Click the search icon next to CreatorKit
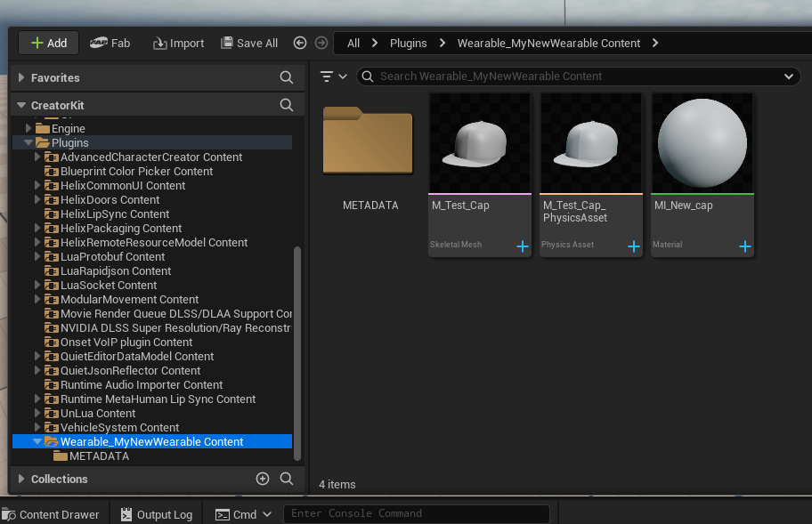Image resolution: width=812 pixels, height=524 pixels. coord(287,105)
